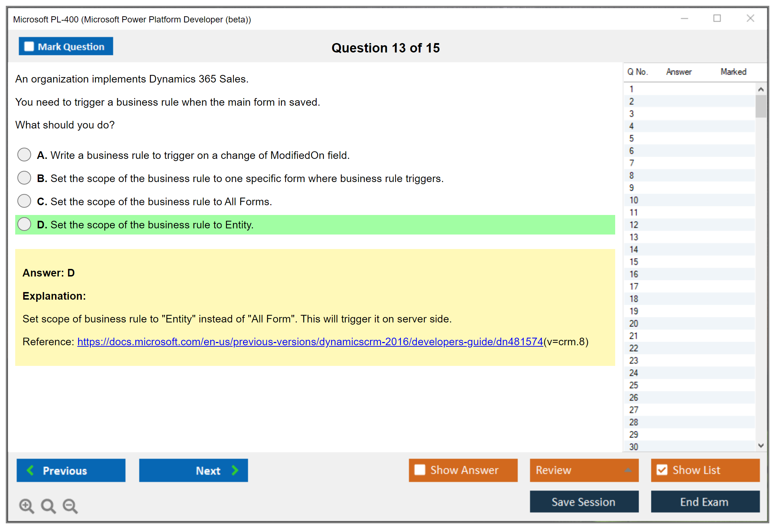
Task: Click the reset zoom magnifier icon
Action: click(48, 506)
